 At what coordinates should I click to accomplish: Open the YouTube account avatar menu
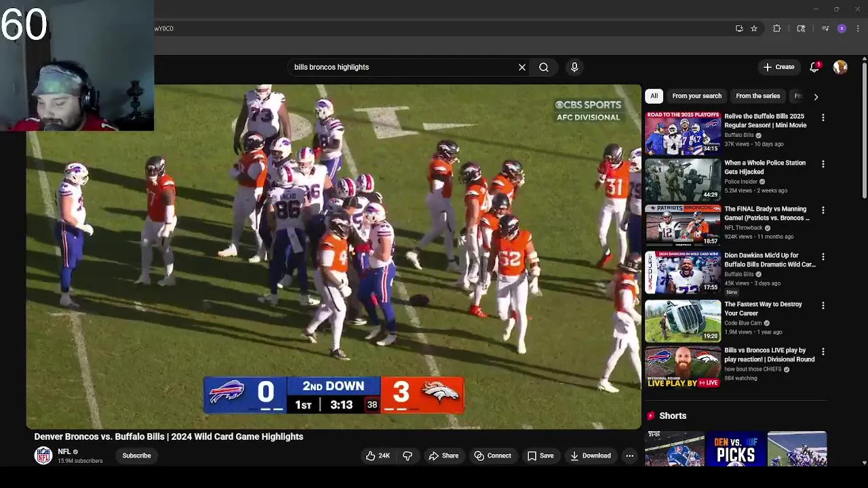click(x=840, y=67)
